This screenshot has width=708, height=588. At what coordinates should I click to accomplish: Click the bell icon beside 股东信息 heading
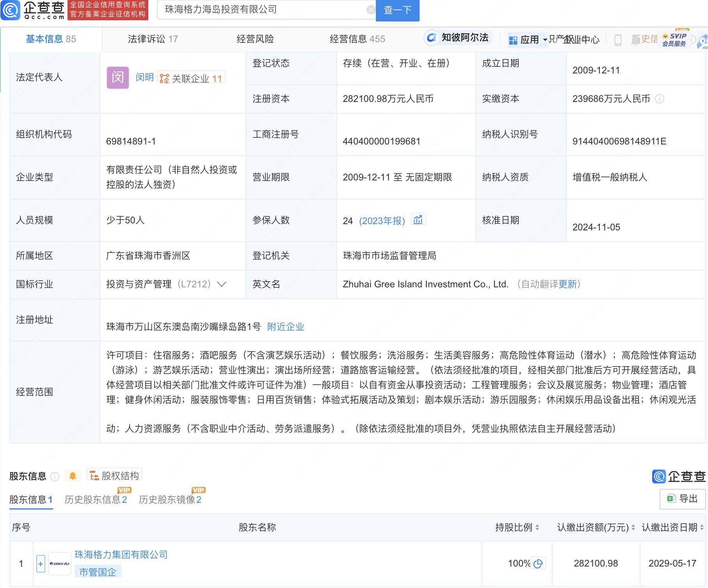click(72, 476)
